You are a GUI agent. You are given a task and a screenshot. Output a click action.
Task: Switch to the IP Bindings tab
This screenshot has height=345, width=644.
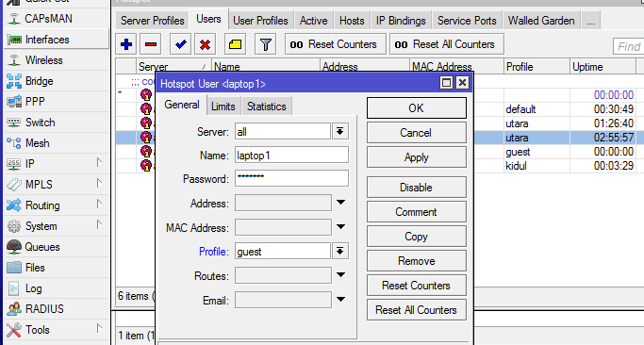tap(401, 21)
